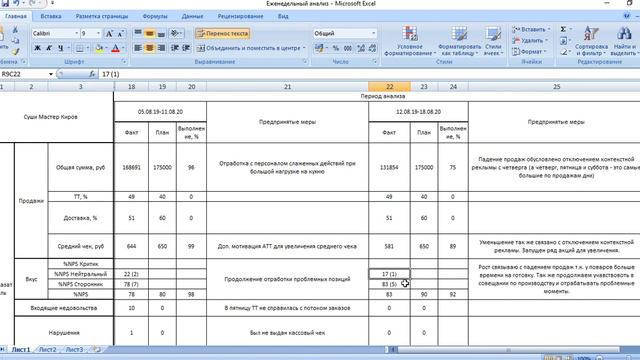Click the comma style 000 icon
This screenshot has height=360, width=640.
(x=348, y=48)
